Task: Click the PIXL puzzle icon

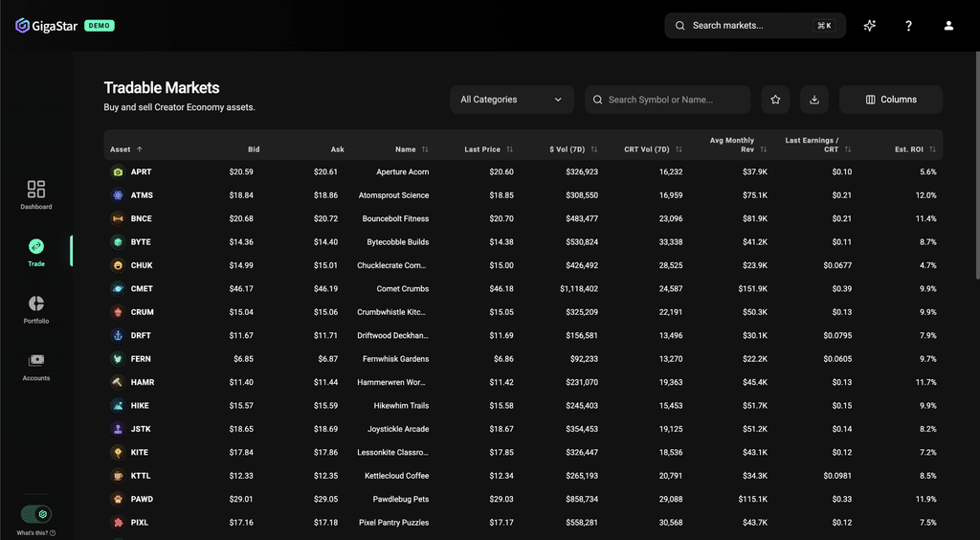Action: click(118, 523)
